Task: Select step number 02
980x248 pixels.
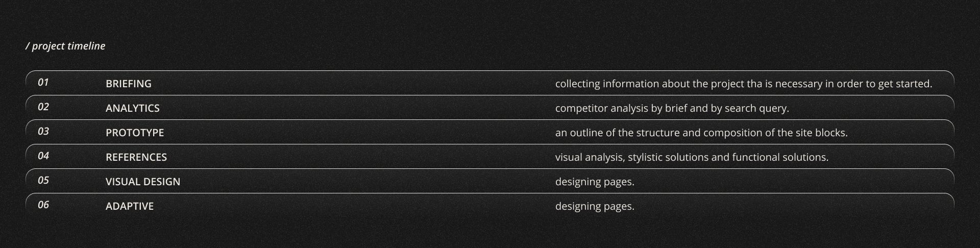Action: [x=43, y=107]
